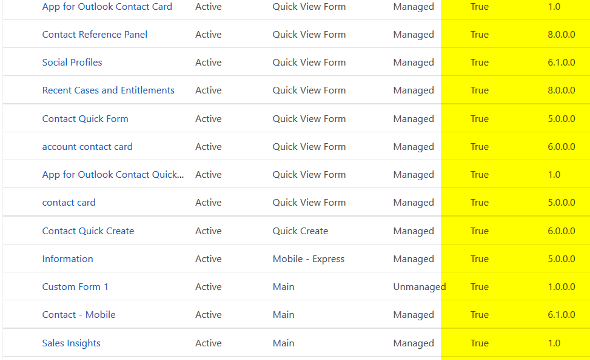The height and width of the screenshot is (360, 590).
Task: Open Recent Cases and Entitlements form
Action: click(108, 90)
